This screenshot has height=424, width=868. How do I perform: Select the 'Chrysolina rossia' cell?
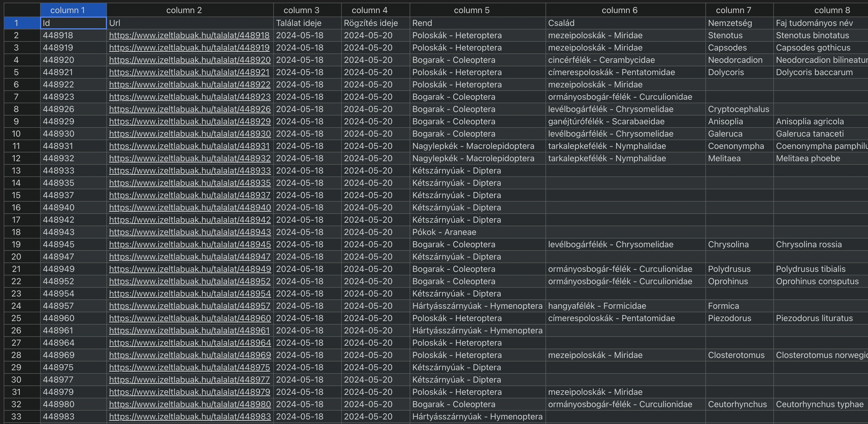[x=809, y=245]
